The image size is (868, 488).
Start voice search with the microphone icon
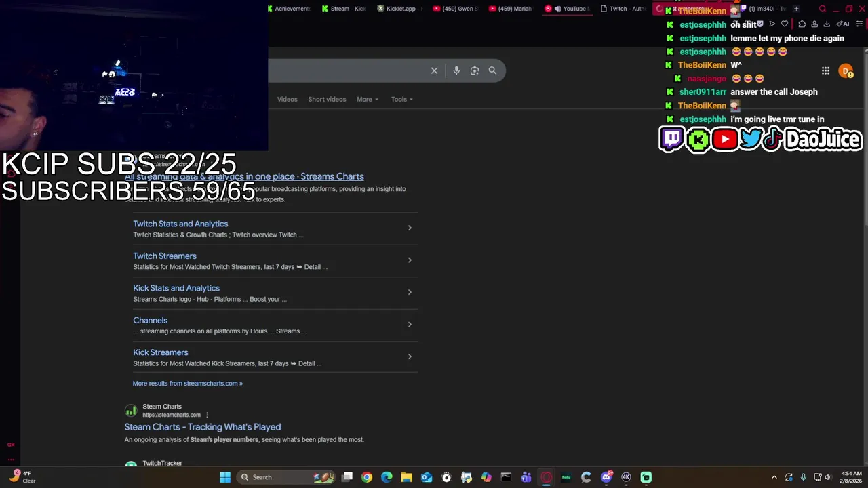456,70
